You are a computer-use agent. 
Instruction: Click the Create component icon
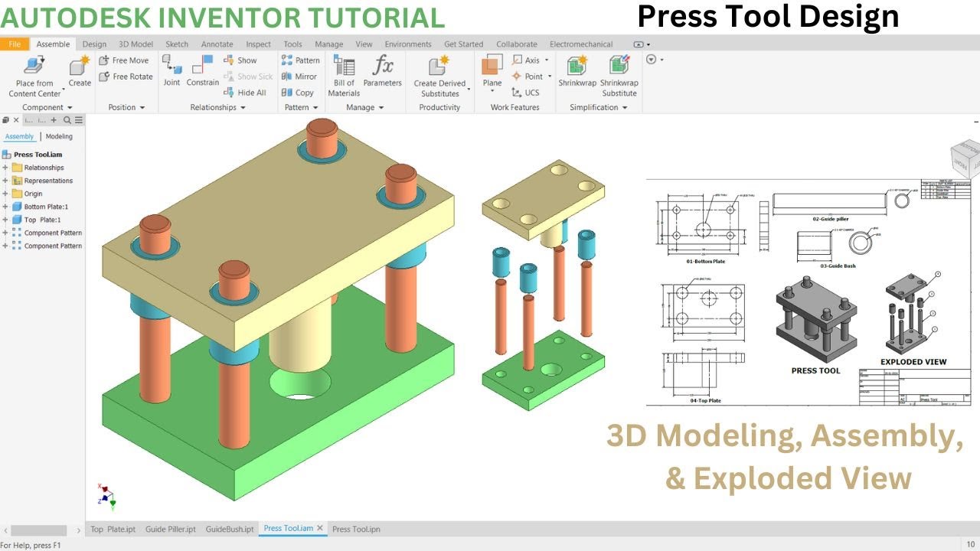click(x=80, y=66)
